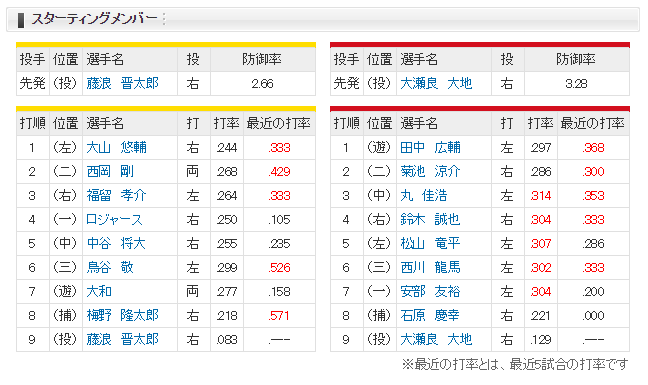The image size is (648, 385).
Task: Select batting average .299 for 鳥谷 敬
Action: (227, 268)
